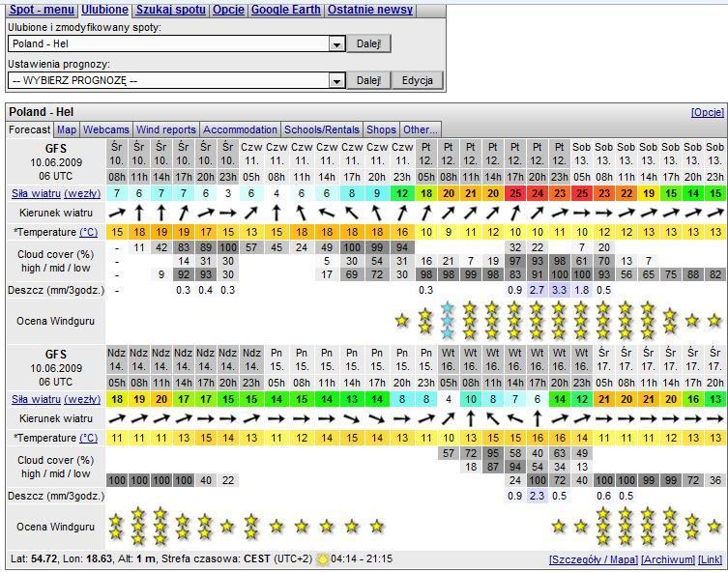Click the 'Ocena Windguru' label in first table
This screenshot has height=572, width=728.
coord(56,321)
